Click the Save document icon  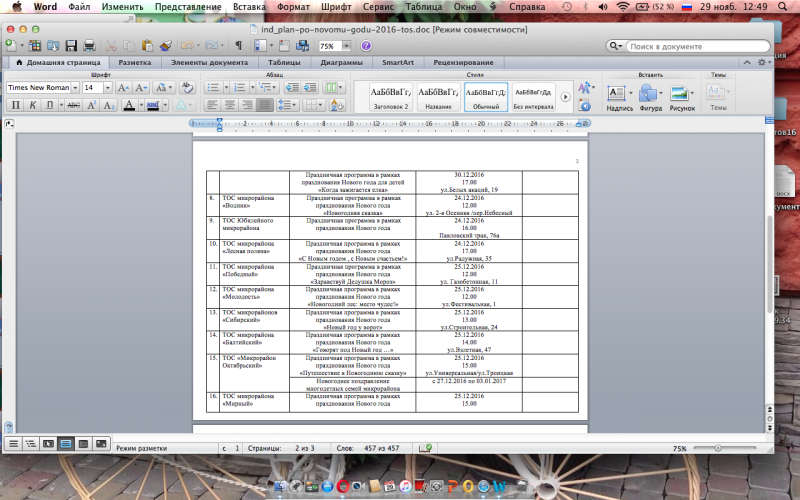[69, 46]
